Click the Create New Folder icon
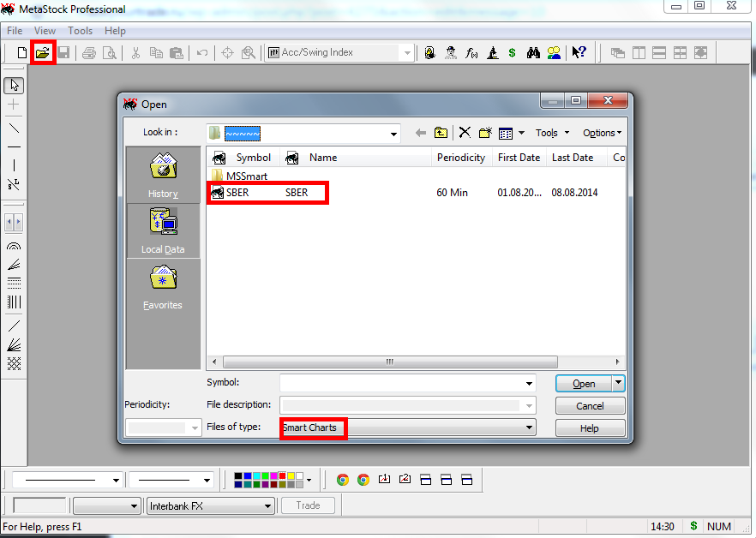The height and width of the screenshot is (538, 756). (x=485, y=133)
